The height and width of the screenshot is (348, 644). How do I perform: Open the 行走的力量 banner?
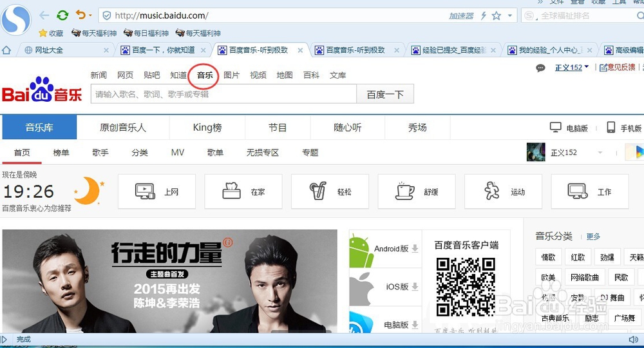[x=169, y=281]
